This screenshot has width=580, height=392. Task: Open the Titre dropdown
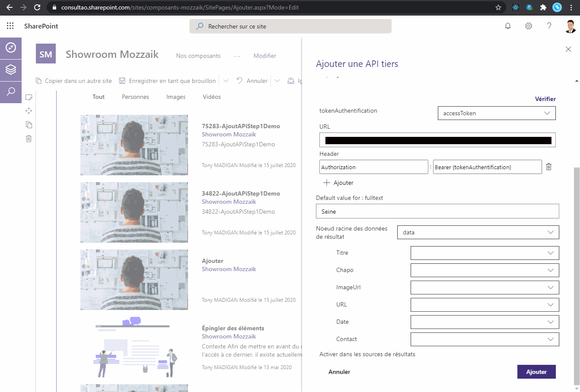pyautogui.click(x=485, y=253)
